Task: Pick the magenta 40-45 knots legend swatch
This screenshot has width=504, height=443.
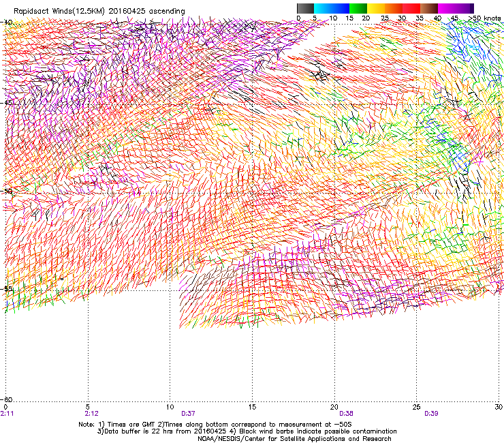Action: click(x=447, y=8)
